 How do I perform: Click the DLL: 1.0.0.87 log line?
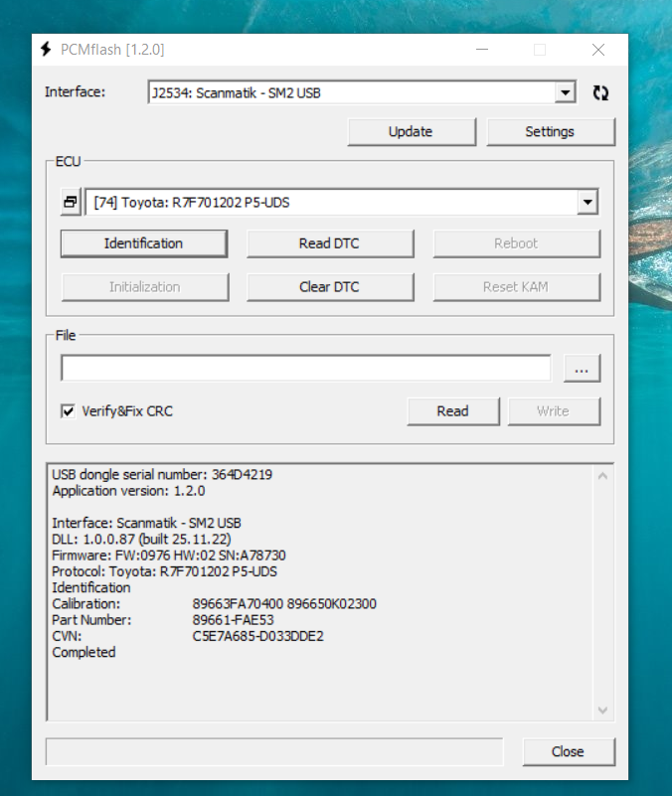pos(141,540)
